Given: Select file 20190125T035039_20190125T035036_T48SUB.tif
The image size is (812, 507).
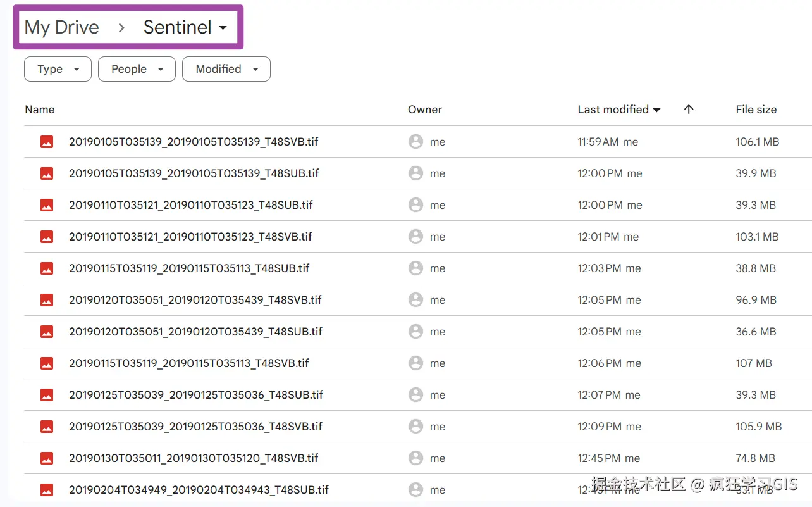Looking at the screenshot, I should (x=196, y=395).
